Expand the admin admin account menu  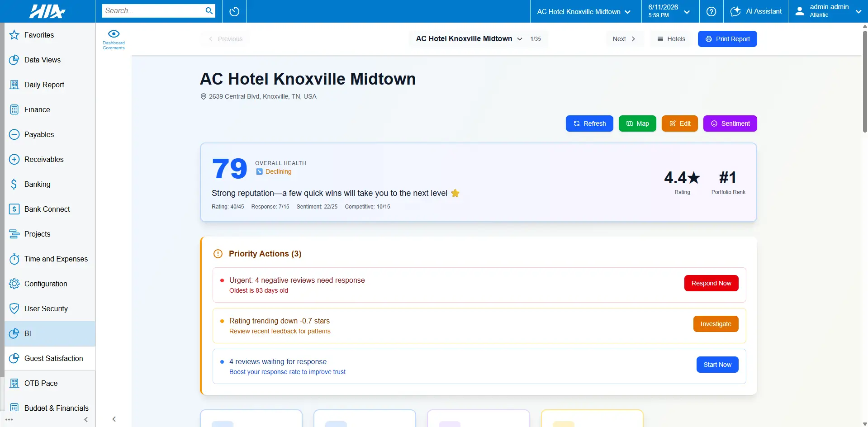[x=828, y=11]
